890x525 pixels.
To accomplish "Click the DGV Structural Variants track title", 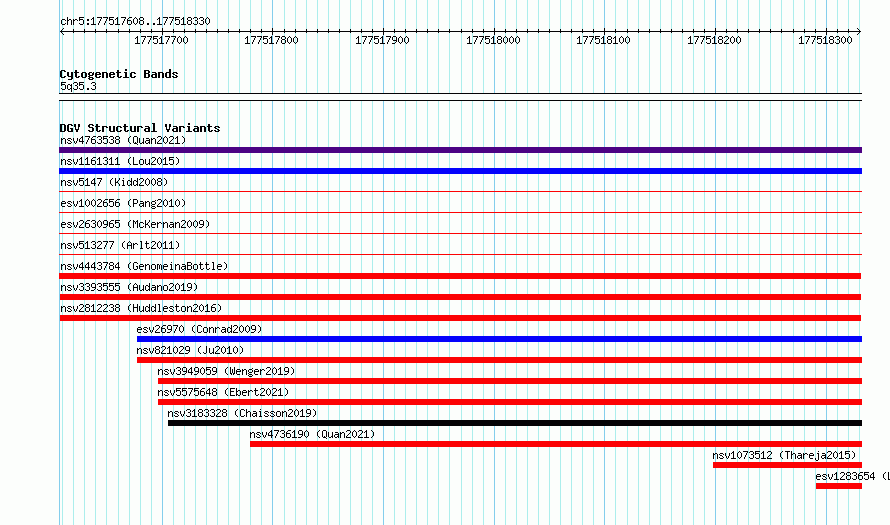I will (140, 128).
